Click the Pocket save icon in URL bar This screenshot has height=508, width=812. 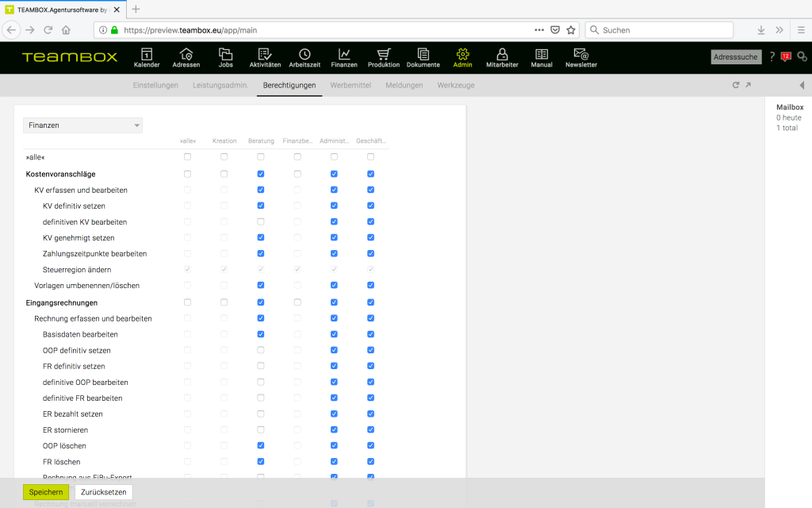pos(555,30)
